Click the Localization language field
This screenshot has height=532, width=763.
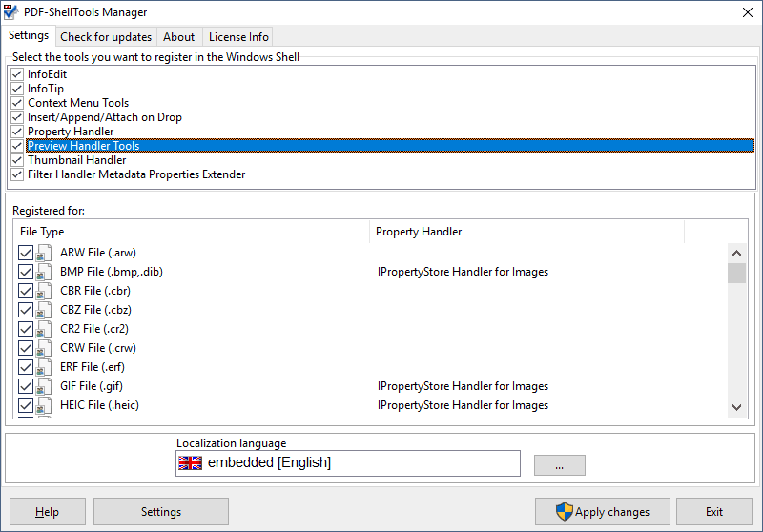[362, 463]
